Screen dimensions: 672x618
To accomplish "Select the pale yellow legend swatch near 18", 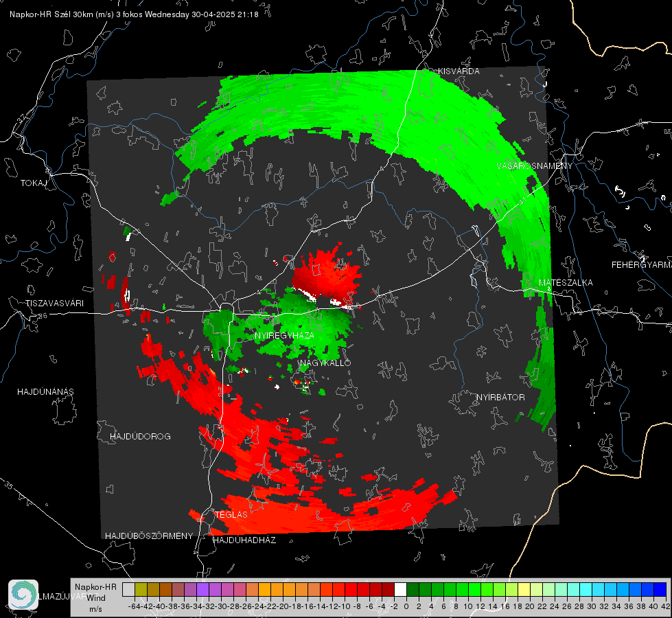I will point(524,590).
